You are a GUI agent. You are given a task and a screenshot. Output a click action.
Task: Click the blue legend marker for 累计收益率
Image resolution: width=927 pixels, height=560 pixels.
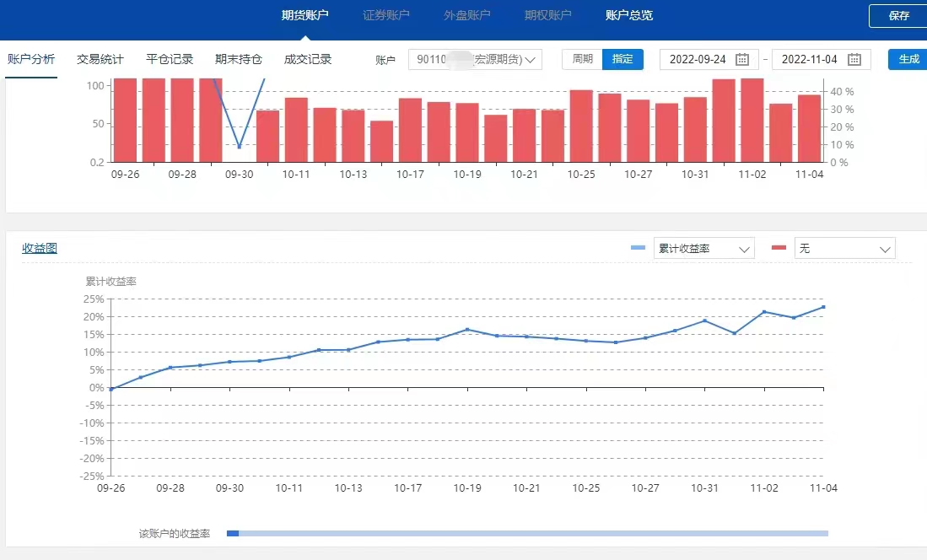pyautogui.click(x=638, y=248)
